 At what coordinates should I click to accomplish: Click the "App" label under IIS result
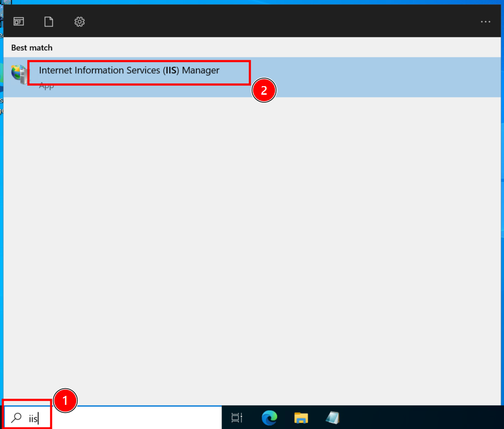tap(46, 86)
